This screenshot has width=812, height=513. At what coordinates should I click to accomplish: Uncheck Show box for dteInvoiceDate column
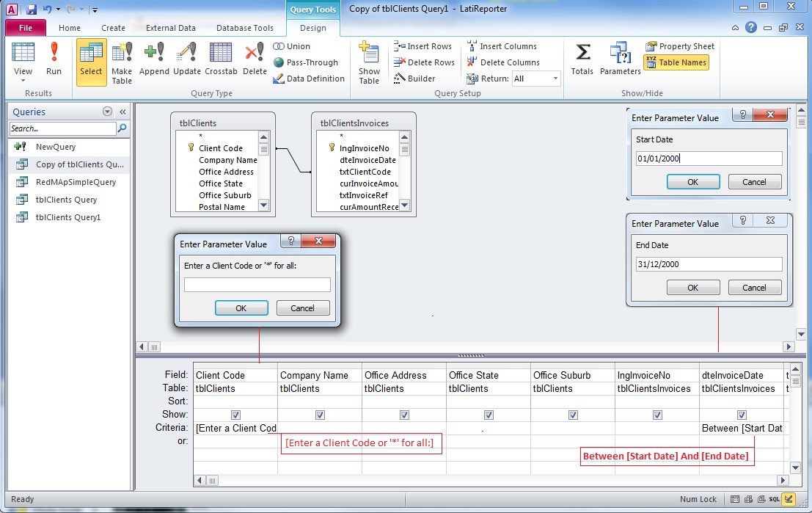click(x=742, y=415)
